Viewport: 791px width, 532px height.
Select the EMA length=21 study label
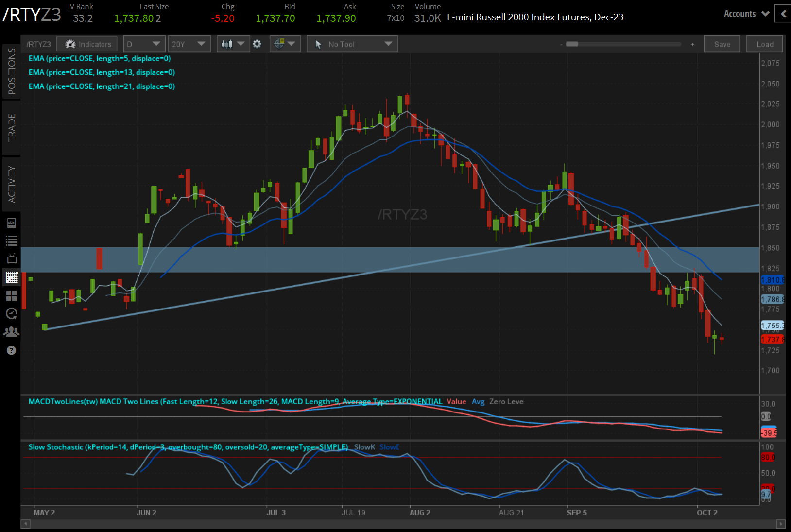pyautogui.click(x=102, y=86)
